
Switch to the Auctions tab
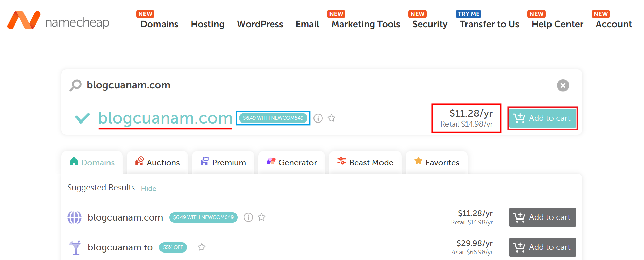click(x=157, y=162)
